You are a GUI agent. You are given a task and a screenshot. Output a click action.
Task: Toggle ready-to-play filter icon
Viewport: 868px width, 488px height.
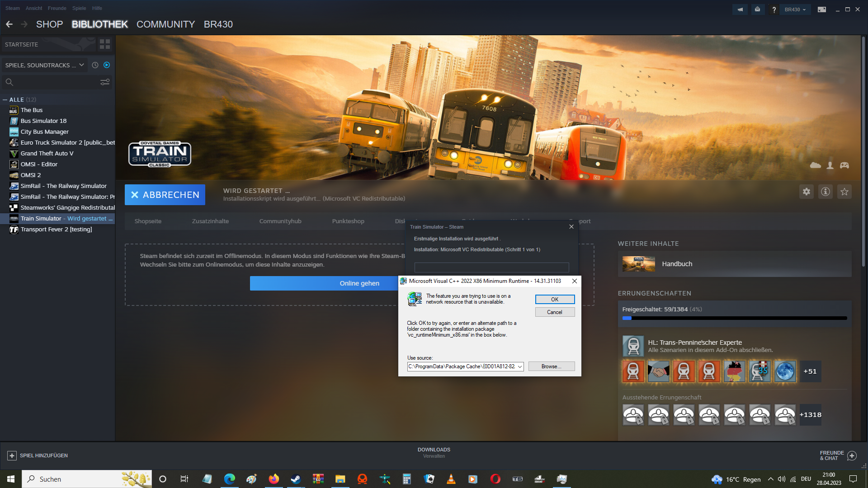coord(107,65)
